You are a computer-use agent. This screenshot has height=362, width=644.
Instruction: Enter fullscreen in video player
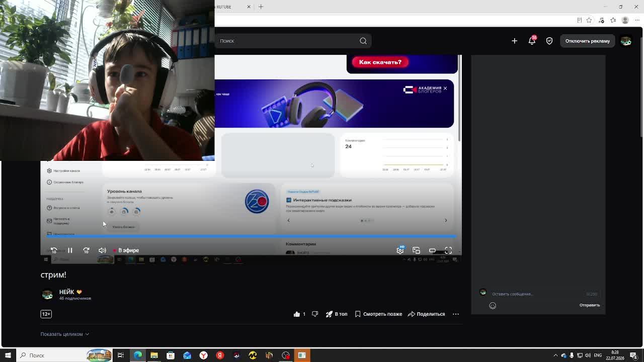click(448, 250)
